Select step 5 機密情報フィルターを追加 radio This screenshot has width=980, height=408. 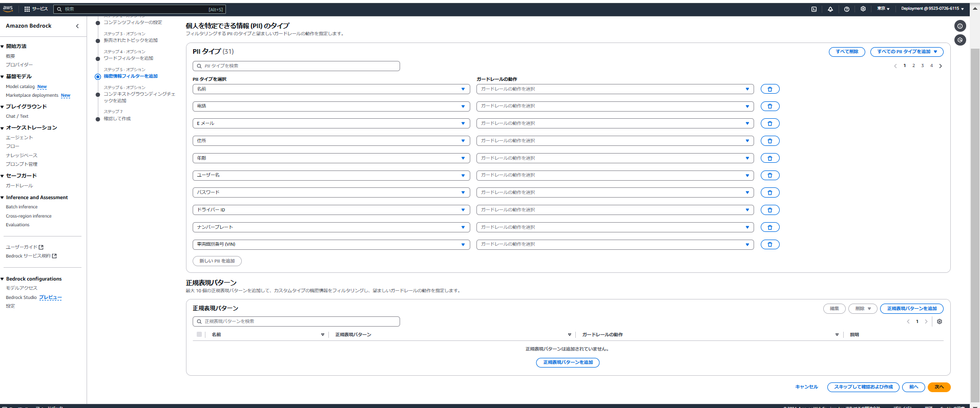click(x=98, y=77)
